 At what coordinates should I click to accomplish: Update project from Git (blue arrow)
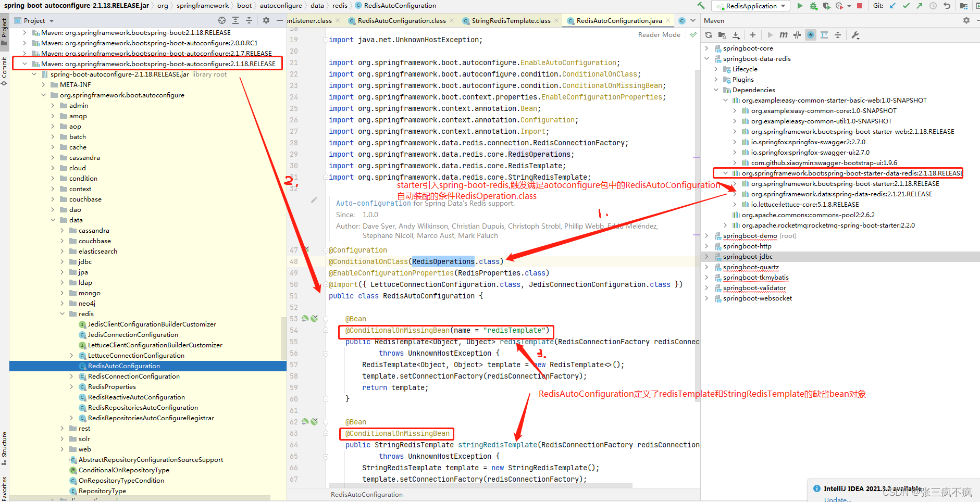[x=892, y=6]
